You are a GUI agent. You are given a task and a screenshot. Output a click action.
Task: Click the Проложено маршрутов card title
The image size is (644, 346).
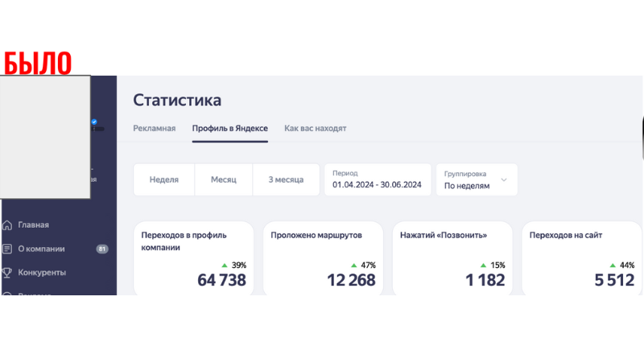[316, 235]
